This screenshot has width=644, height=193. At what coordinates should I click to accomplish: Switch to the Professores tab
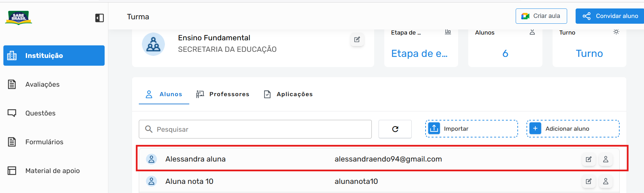pos(223,94)
